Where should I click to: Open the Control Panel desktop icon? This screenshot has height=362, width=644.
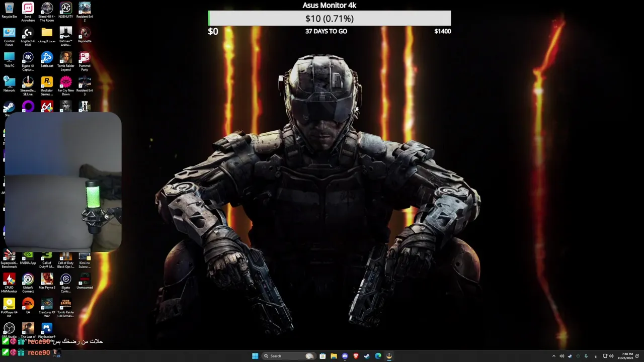click(x=9, y=37)
